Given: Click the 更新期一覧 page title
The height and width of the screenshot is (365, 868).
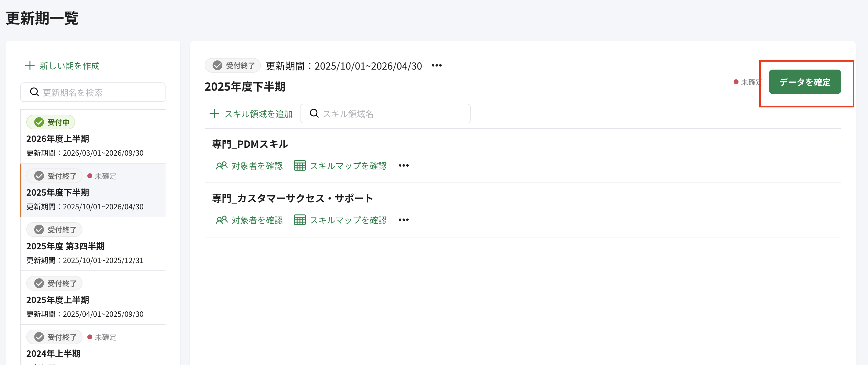Looking at the screenshot, I should click(42, 18).
